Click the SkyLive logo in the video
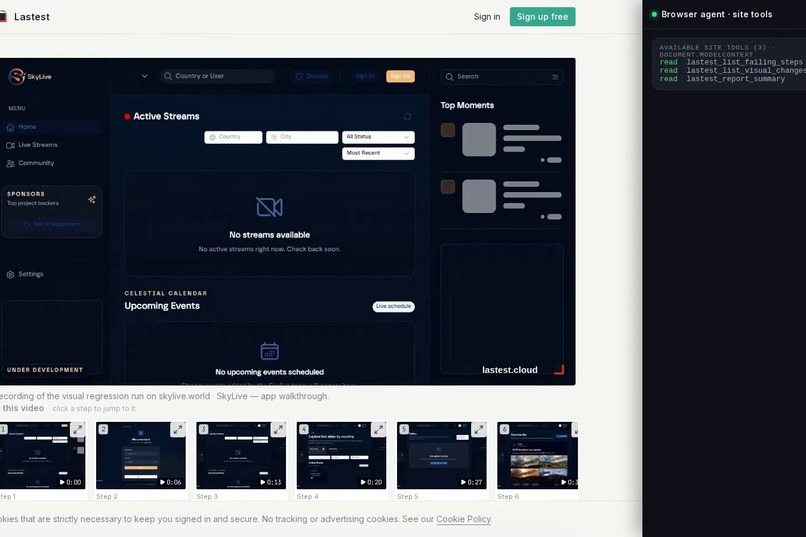 click(x=30, y=76)
